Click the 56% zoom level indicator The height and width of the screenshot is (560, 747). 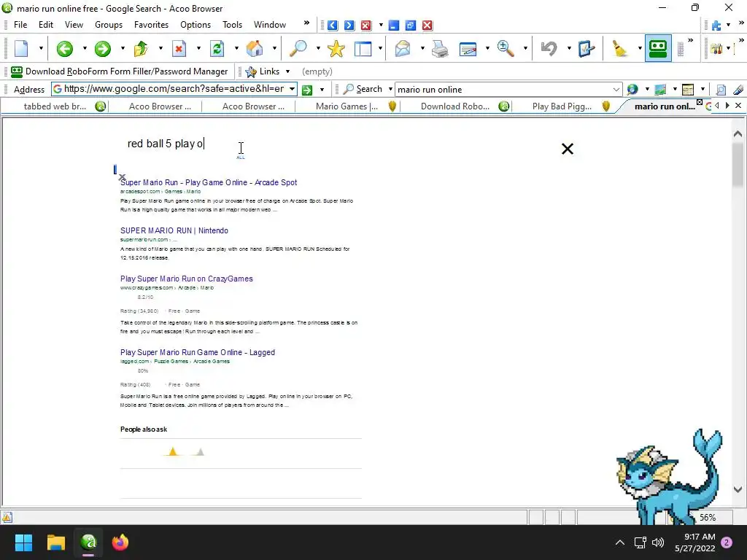pyautogui.click(x=708, y=518)
